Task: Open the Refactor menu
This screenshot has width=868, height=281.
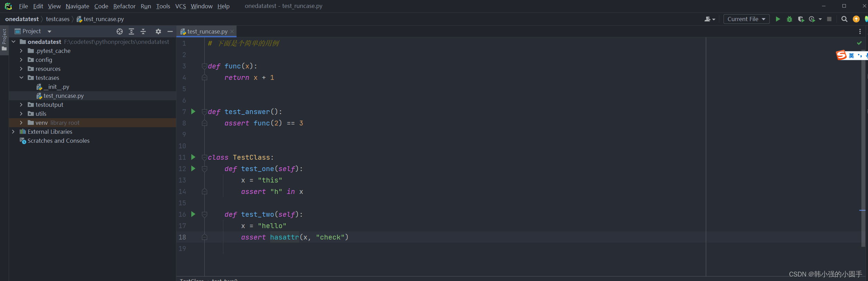Action: pyautogui.click(x=124, y=6)
